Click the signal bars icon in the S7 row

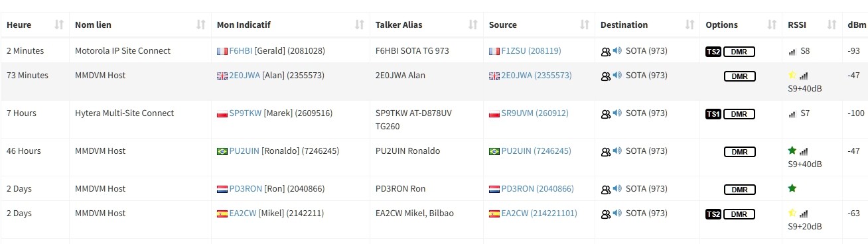[792, 114]
